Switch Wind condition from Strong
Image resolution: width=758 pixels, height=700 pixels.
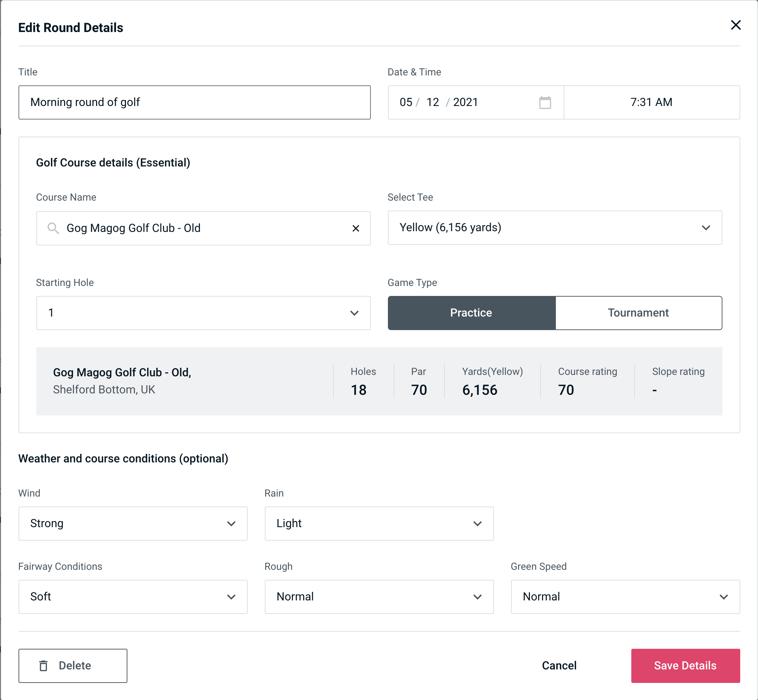pyautogui.click(x=132, y=523)
